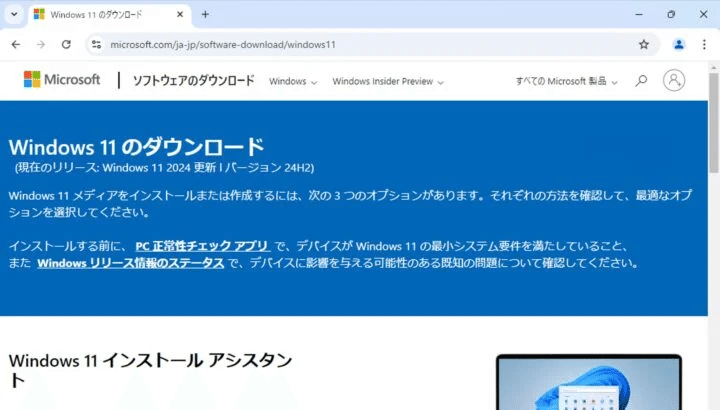Screen dimensions: 720x410
Task: Open Windows リリース情報のステータス link
Action: click(130, 263)
